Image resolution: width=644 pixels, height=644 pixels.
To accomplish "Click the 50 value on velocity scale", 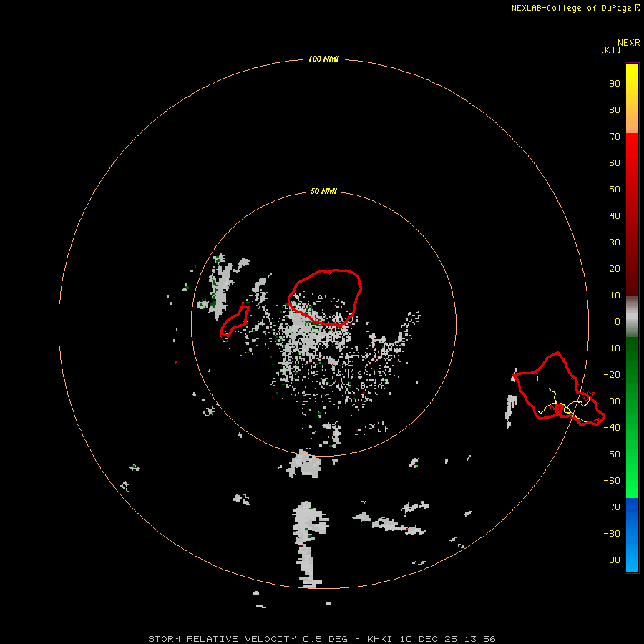I will 615,190.
